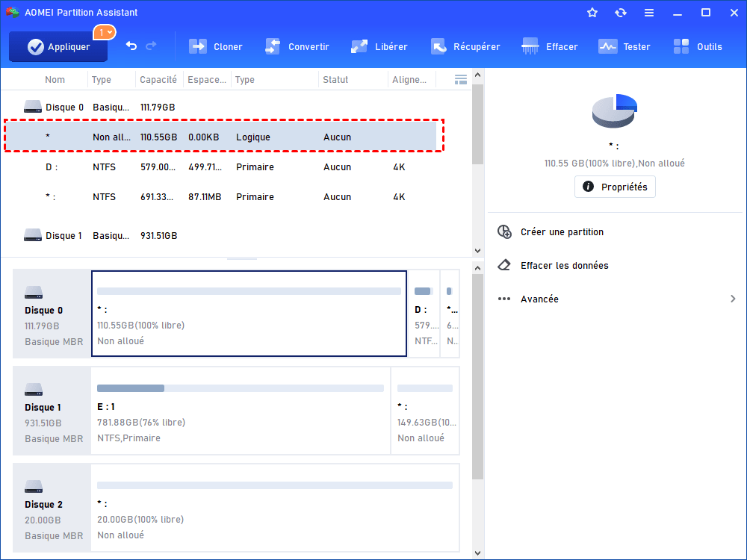The height and width of the screenshot is (560, 747).
Task: Click the refresh icon in title bar
Action: [x=620, y=13]
